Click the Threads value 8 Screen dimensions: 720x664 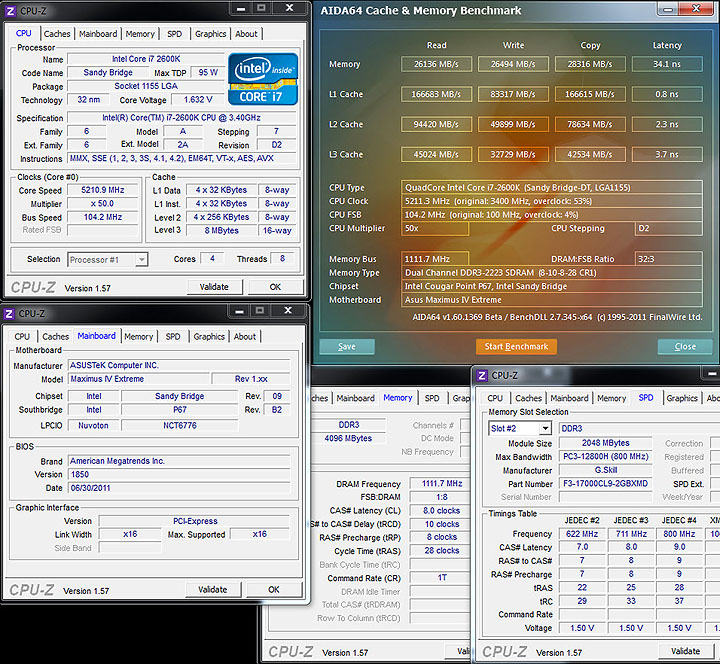click(x=282, y=259)
